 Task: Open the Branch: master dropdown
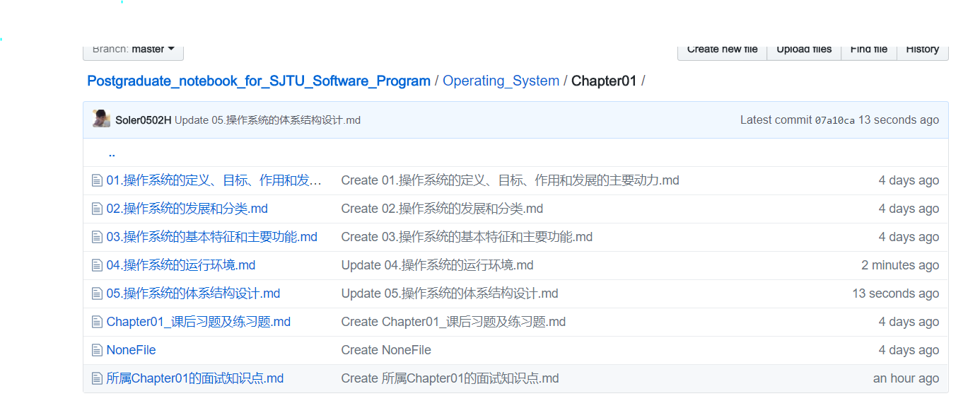134,50
